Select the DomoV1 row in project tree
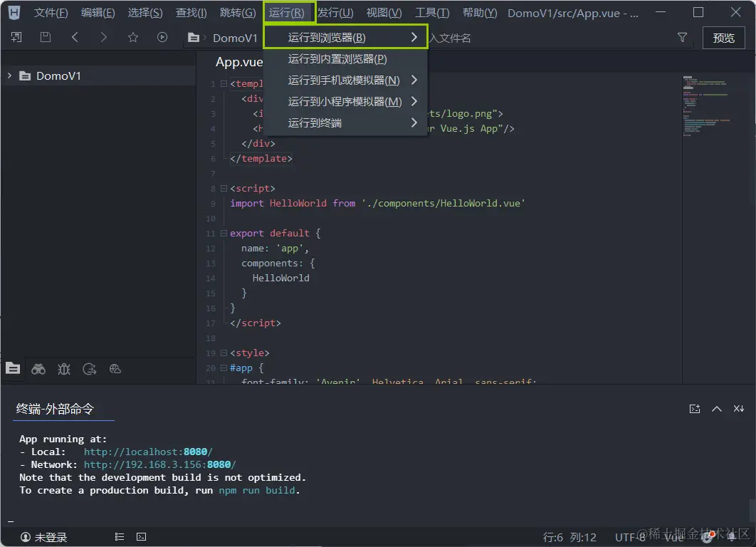 point(98,75)
